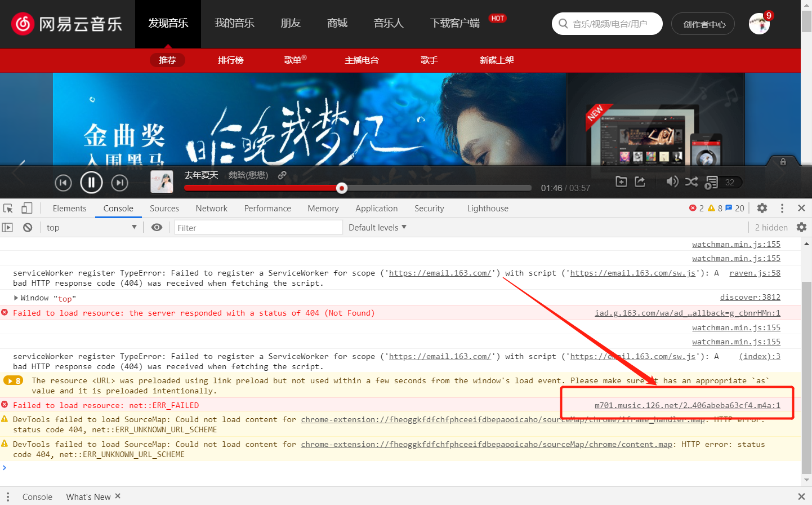Click the 创作者中心 button
The image size is (812, 505).
point(703,24)
